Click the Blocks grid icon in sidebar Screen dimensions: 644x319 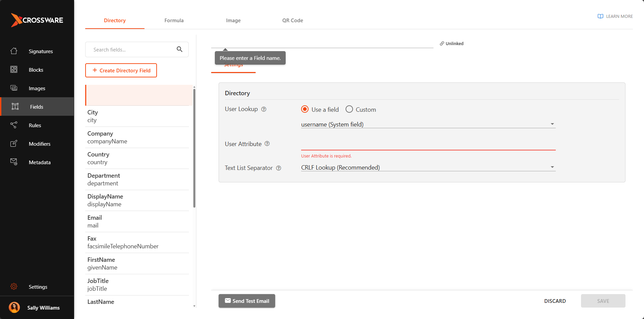click(x=14, y=70)
